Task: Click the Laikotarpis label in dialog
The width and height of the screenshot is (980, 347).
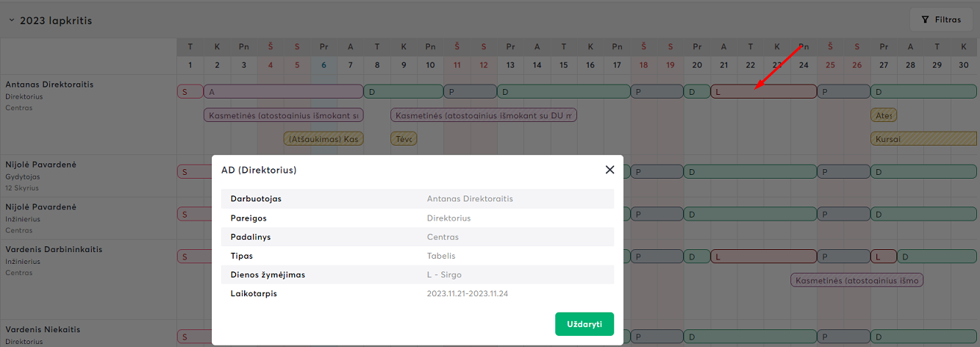Action: pos(254,294)
